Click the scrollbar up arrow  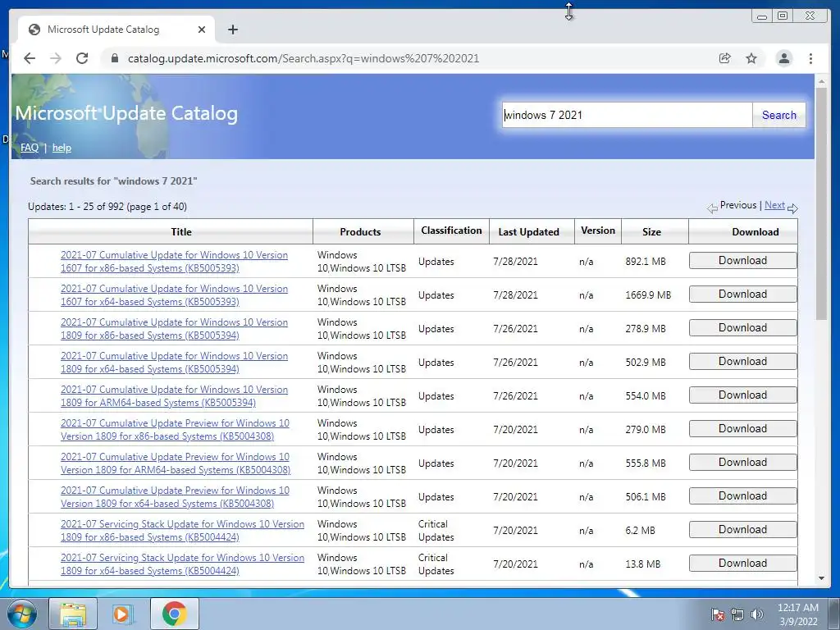pyautogui.click(x=821, y=81)
